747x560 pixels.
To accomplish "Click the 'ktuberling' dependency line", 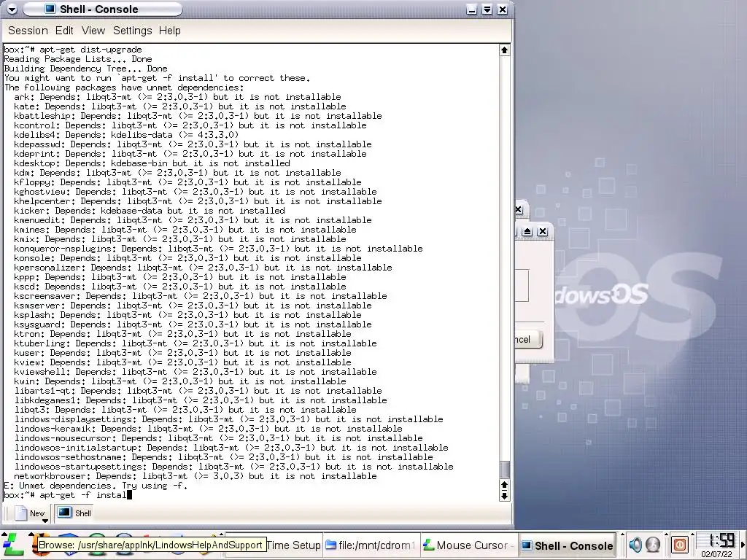I will [196, 343].
